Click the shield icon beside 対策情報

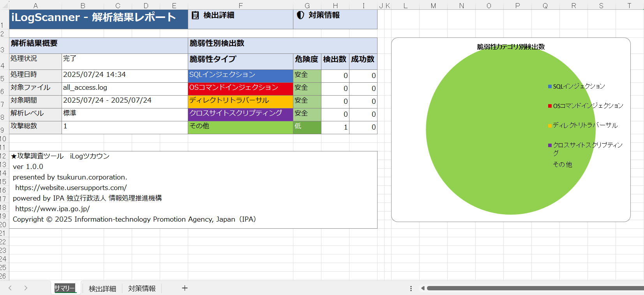[x=300, y=15]
